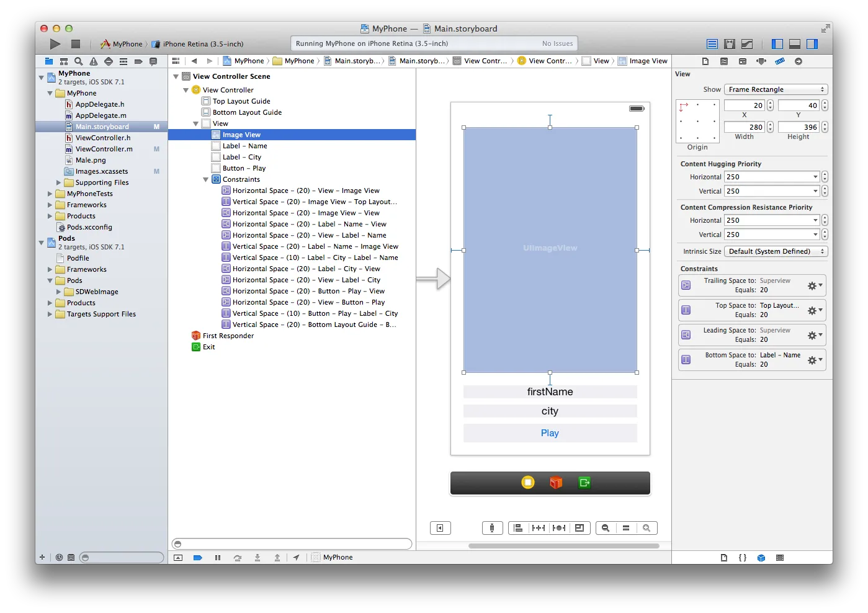The height and width of the screenshot is (613, 868).
Task: Open the Align constraints popup
Action: 518,528
